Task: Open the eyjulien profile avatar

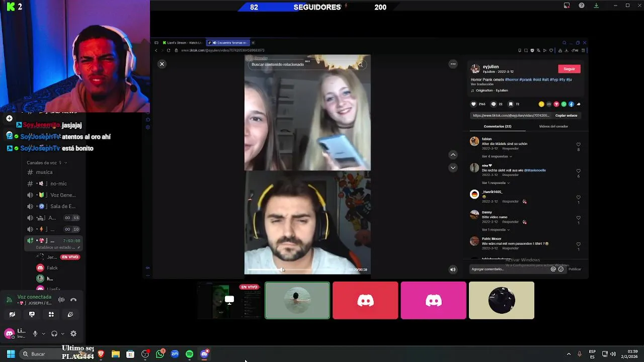Action: click(475, 69)
